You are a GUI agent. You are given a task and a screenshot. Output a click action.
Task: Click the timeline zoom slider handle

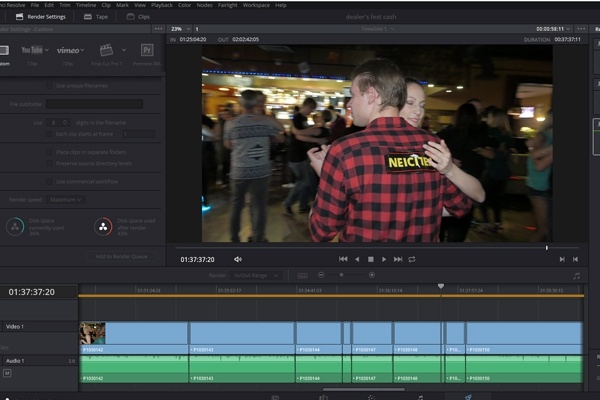[x=341, y=275]
